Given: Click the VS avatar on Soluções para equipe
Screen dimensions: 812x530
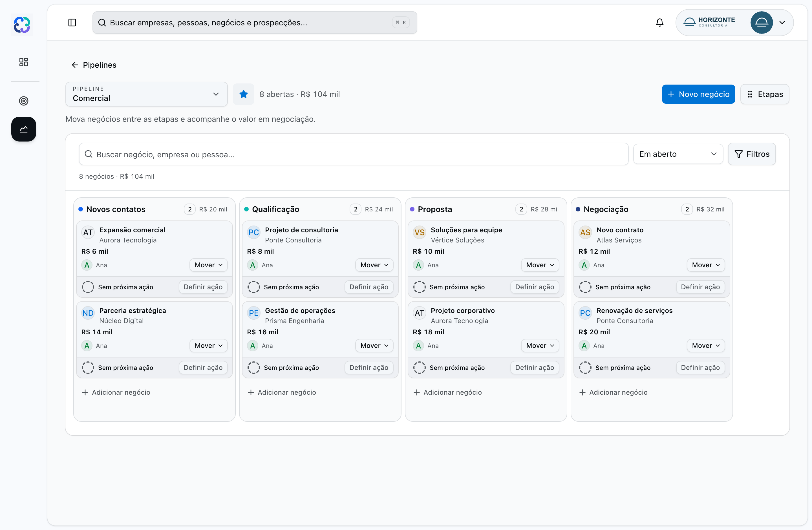Looking at the screenshot, I should point(419,233).
